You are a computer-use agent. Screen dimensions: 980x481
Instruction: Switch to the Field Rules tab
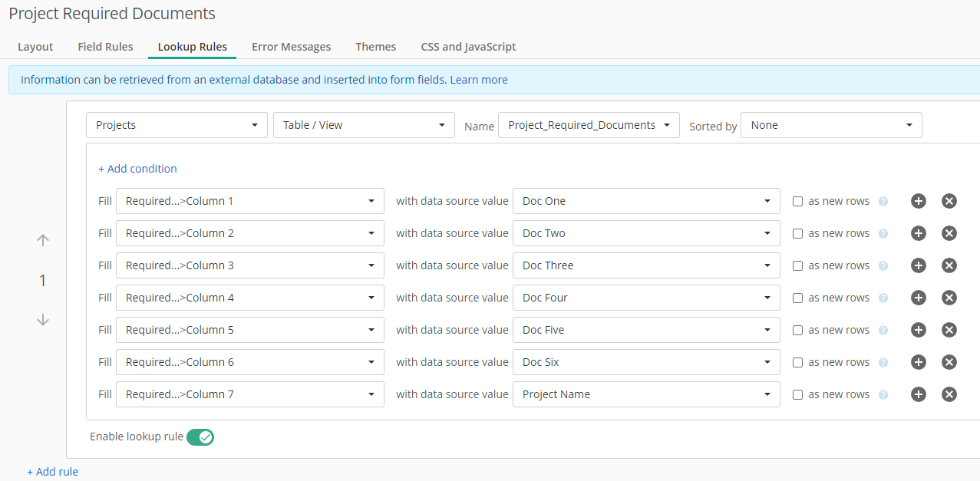click(105, 47)
